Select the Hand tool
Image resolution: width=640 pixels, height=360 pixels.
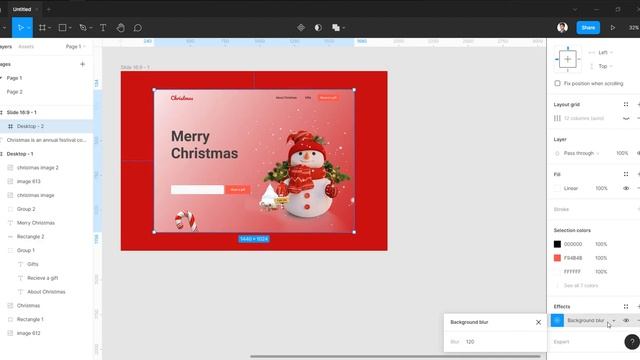pyautogui.click(x=120, y=28)
